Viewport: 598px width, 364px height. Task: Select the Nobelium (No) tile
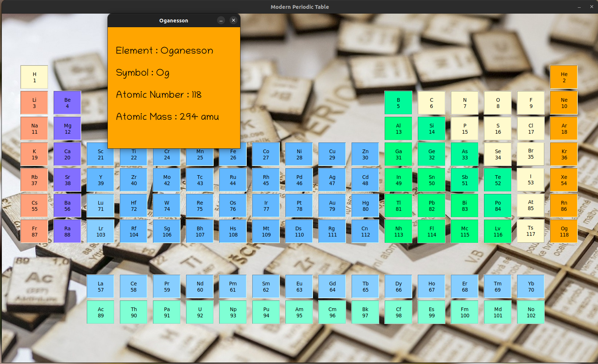click(x=531, y=312)
